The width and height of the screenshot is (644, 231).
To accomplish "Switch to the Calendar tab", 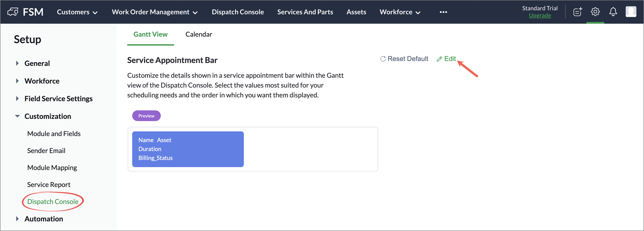I will [x=199, y=34].
